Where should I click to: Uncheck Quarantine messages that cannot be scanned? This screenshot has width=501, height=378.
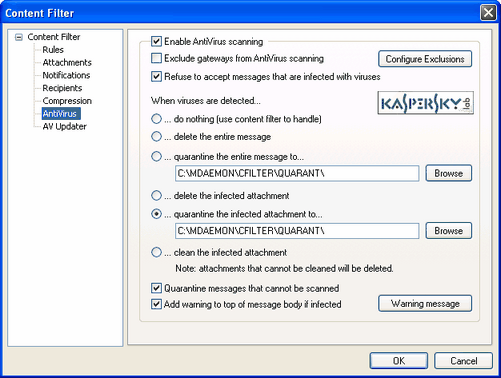click(156, 288)
